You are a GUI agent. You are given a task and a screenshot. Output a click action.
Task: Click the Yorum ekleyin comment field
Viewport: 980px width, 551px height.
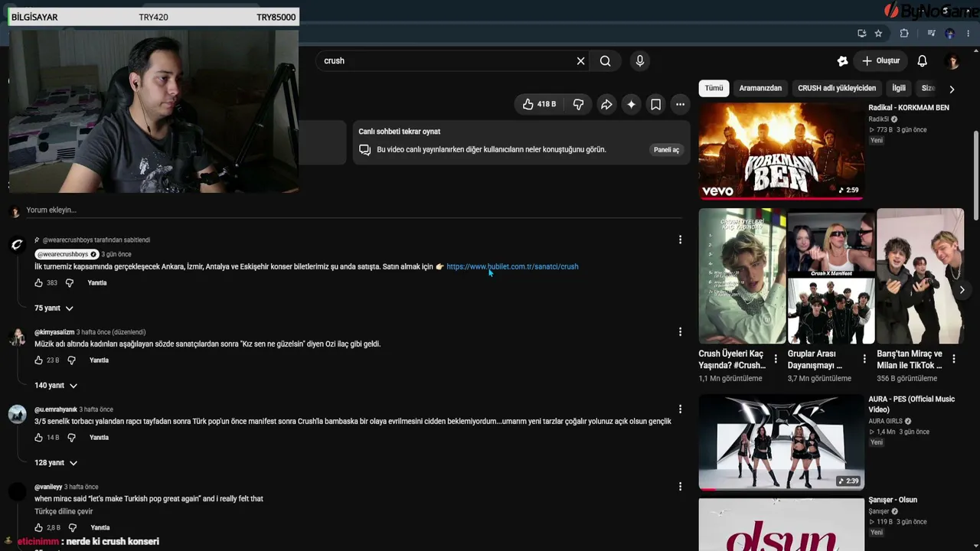point(352,210)
